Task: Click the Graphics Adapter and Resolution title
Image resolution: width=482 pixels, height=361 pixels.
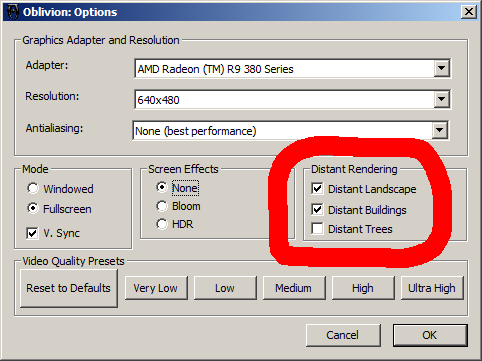Action: click(101, 40)
